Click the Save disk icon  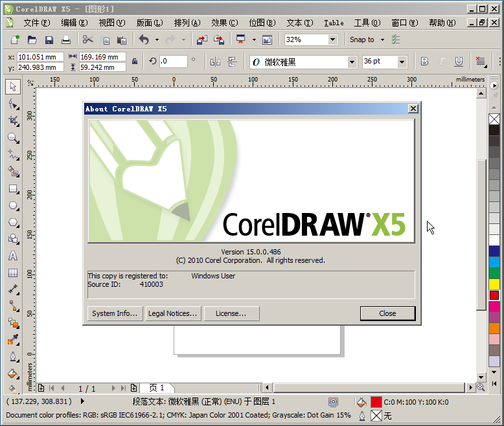(49, 40)
